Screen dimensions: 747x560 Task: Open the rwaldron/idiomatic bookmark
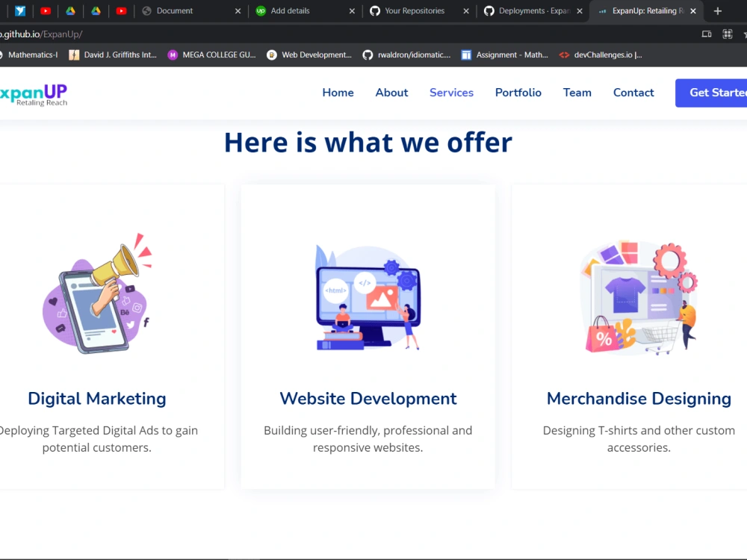(x=407, y=55)
